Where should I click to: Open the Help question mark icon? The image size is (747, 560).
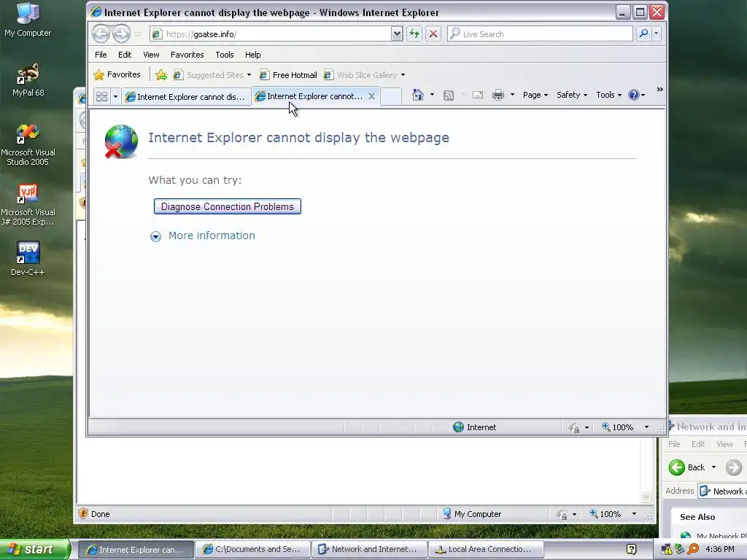[x=634, y=95]
